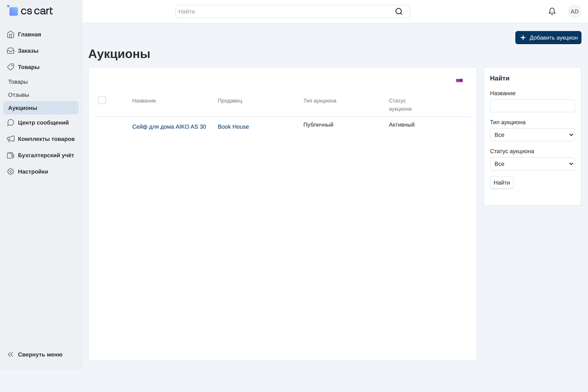The width and height of the screenshot is (588, 392).
Task: Click the Название column header
Action: pos(144,100)
